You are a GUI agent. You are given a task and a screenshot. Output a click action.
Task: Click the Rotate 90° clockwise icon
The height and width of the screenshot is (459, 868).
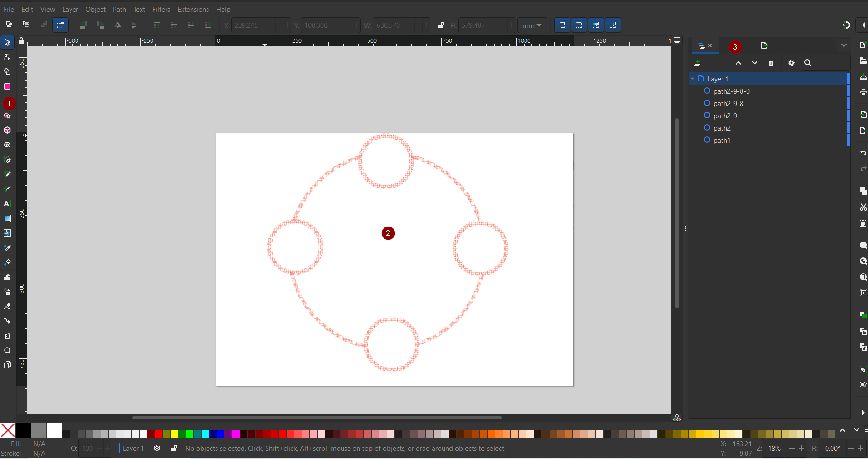(x=101, y=25)
